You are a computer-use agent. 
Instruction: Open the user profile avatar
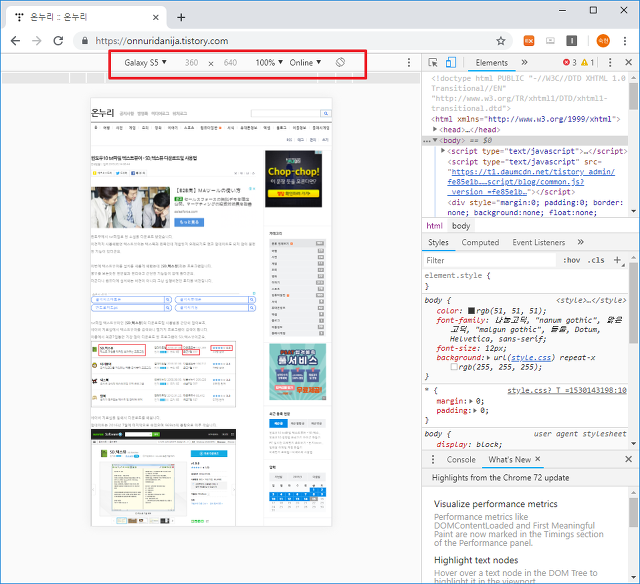(x=603, y=40)
